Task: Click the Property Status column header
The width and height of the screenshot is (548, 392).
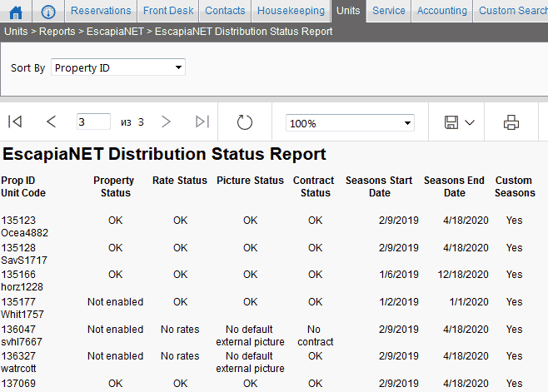Action: pos(114,186)
